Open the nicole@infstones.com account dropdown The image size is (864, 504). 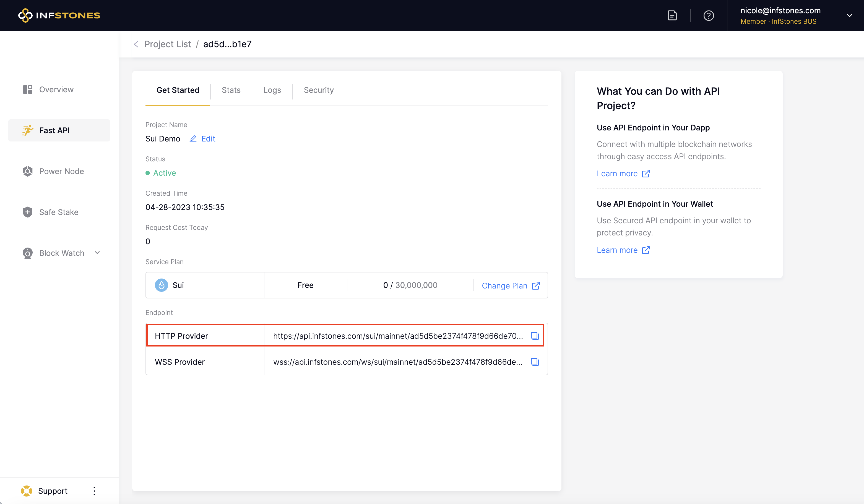[x=849, y=15]
